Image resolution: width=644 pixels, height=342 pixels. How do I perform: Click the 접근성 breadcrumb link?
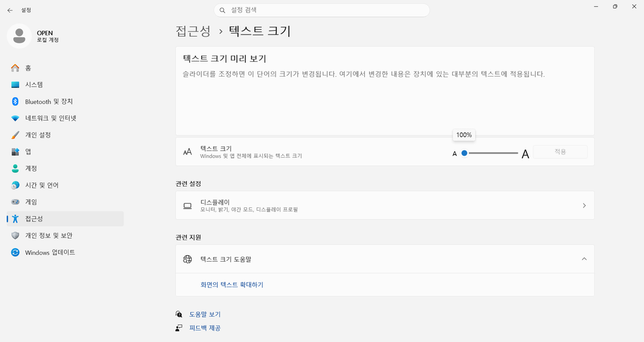(x=193, y=31)
